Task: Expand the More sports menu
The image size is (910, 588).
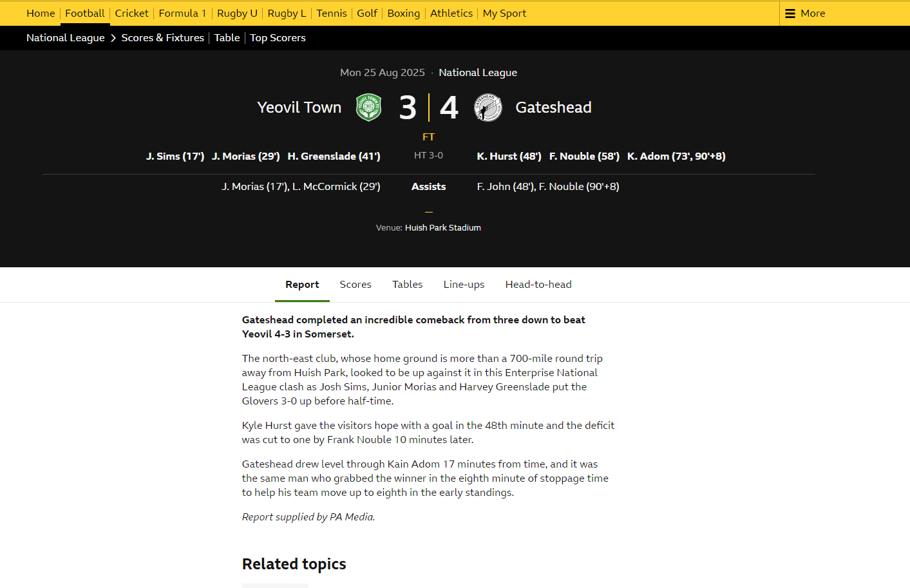Action: pos(805,13)
